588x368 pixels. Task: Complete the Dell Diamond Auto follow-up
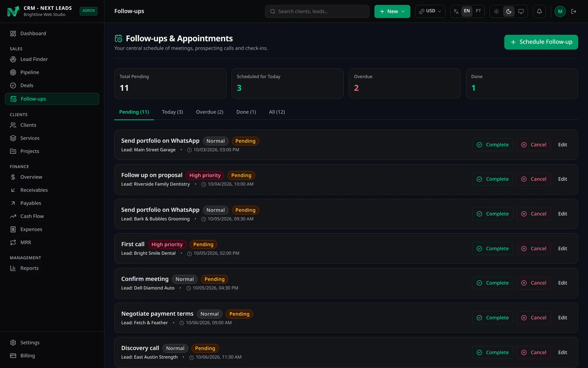click(x=492, y=283)
